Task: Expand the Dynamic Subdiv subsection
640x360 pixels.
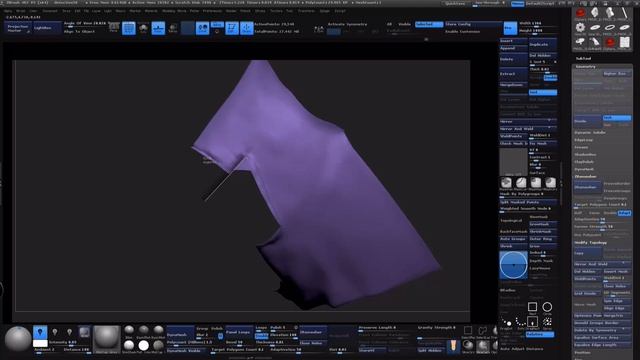Action: point(590,132)
